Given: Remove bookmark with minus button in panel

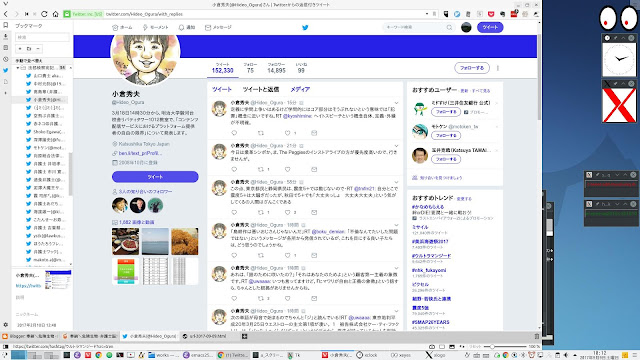Looking at the screenshot, I should 38,49.
